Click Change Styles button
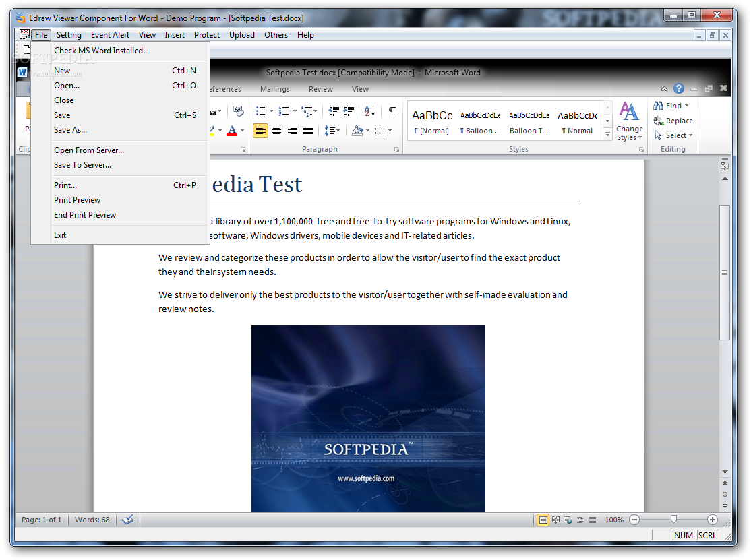 pos(630,121)
